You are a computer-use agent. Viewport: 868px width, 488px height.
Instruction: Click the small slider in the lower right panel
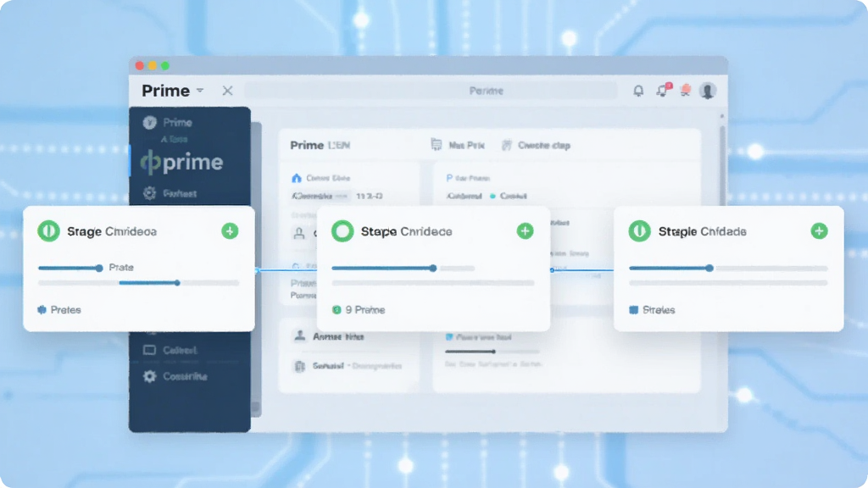click(x=492, y=352)
